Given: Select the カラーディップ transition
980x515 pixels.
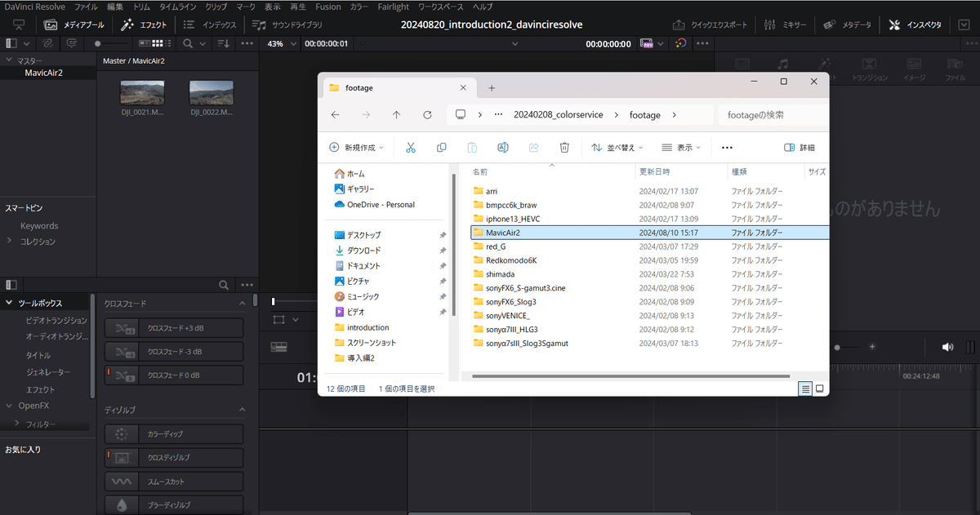Looking at the screenshot, I should pos(174,434).
